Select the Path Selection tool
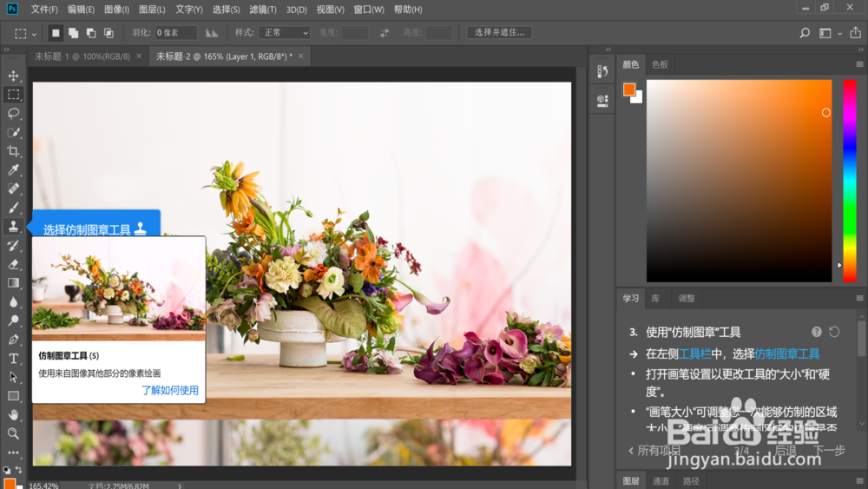Screen dimensions: 868x489 13,377
